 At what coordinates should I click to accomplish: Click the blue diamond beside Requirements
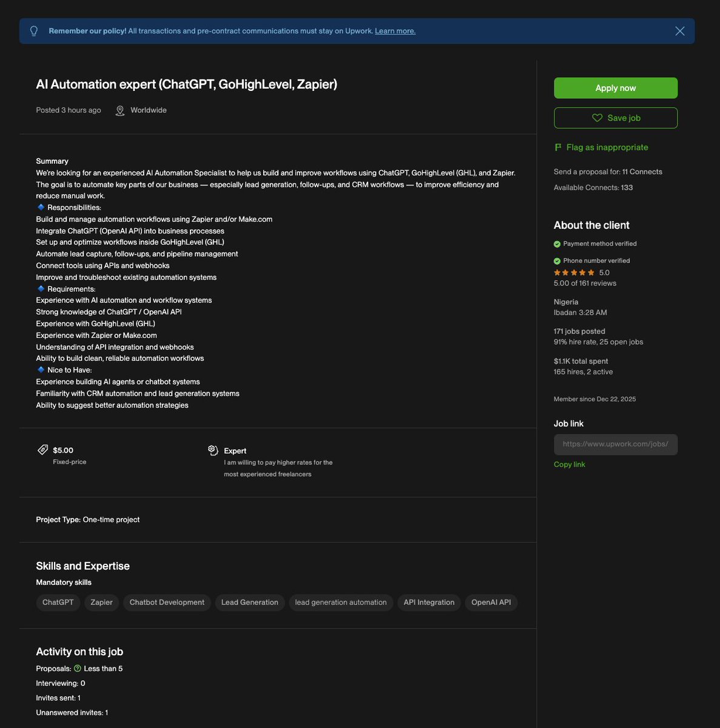pos(41,289)
